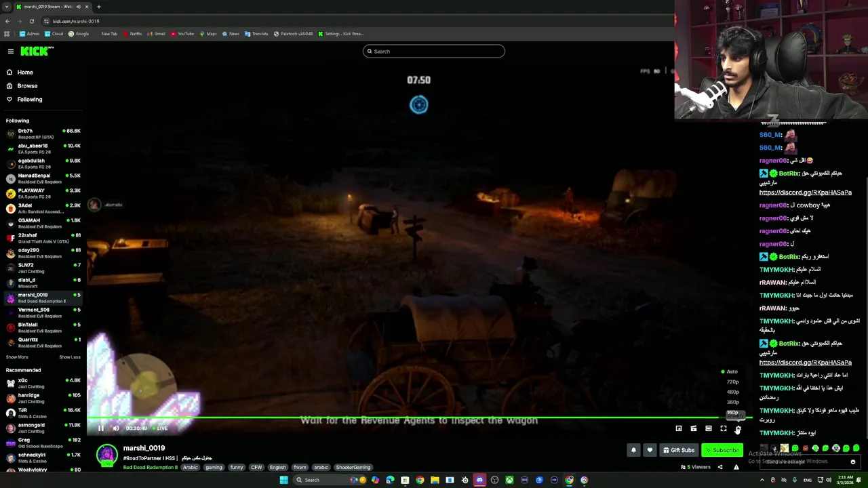
Task: Open the Kick hamburger sidebar menu
Action: 11,52
